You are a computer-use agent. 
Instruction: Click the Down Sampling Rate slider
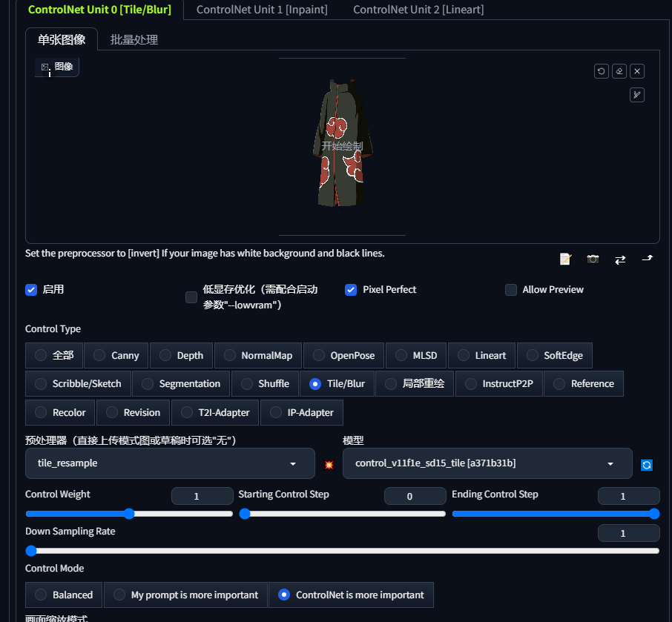343,551
